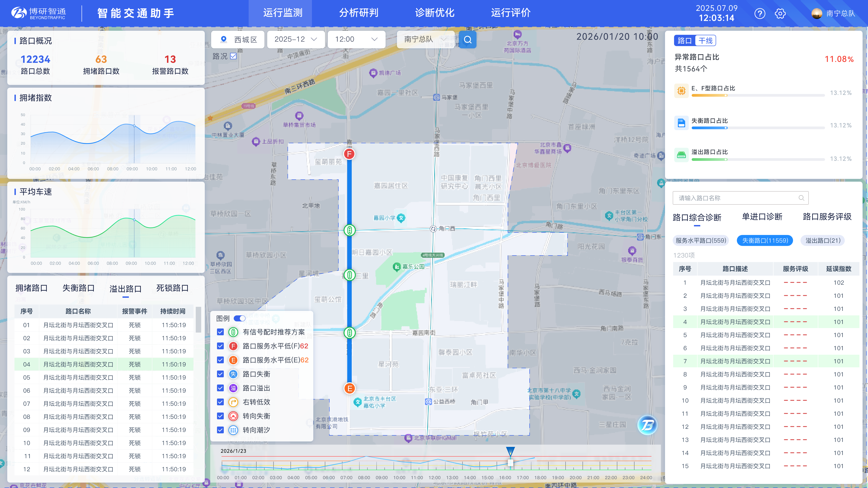
Task: Click the 路口服务水平低(F) legend icon
Action: pos(233,346)
